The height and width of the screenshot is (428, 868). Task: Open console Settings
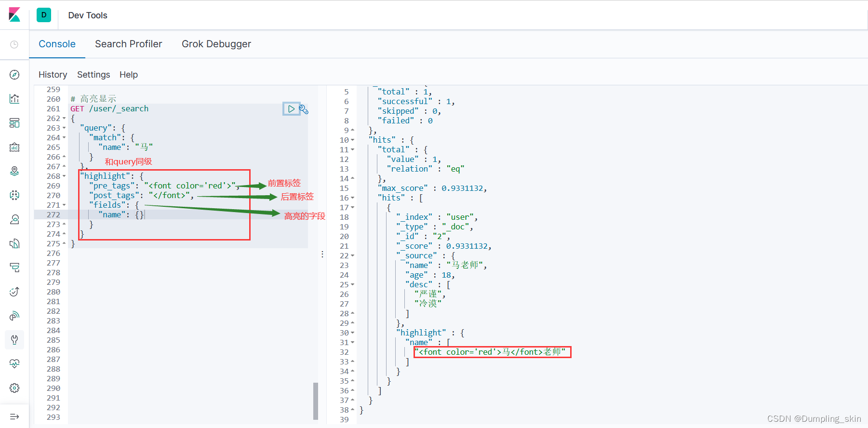(93, 75)
